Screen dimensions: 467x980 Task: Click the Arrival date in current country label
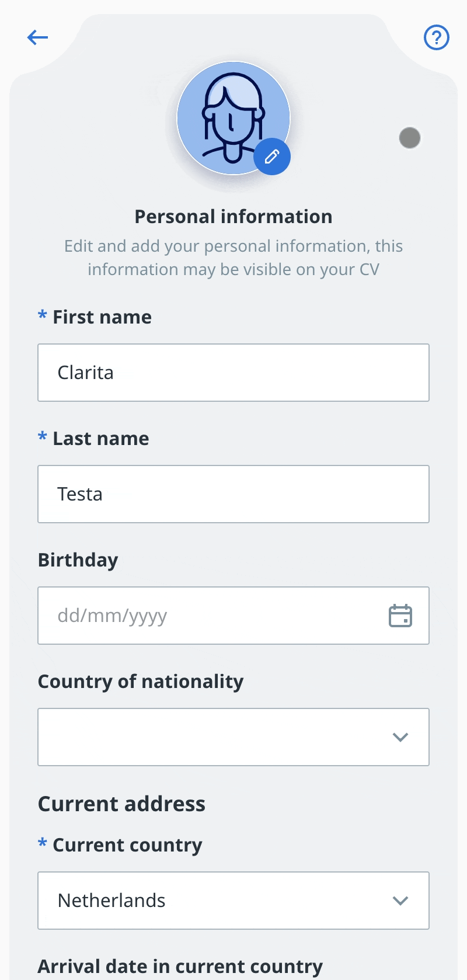point(180,967)
